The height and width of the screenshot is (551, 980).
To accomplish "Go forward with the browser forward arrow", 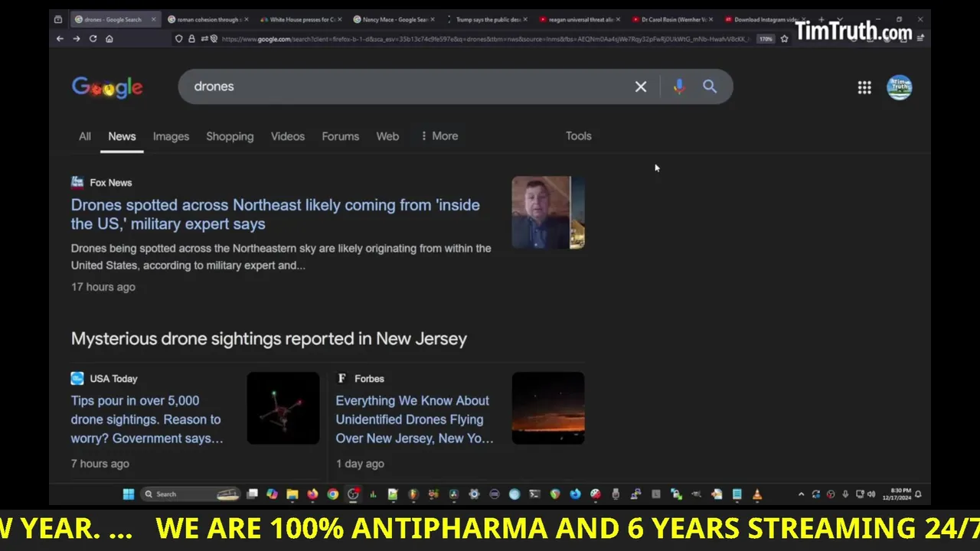I will pyautogui.click(x=76, y=38).
